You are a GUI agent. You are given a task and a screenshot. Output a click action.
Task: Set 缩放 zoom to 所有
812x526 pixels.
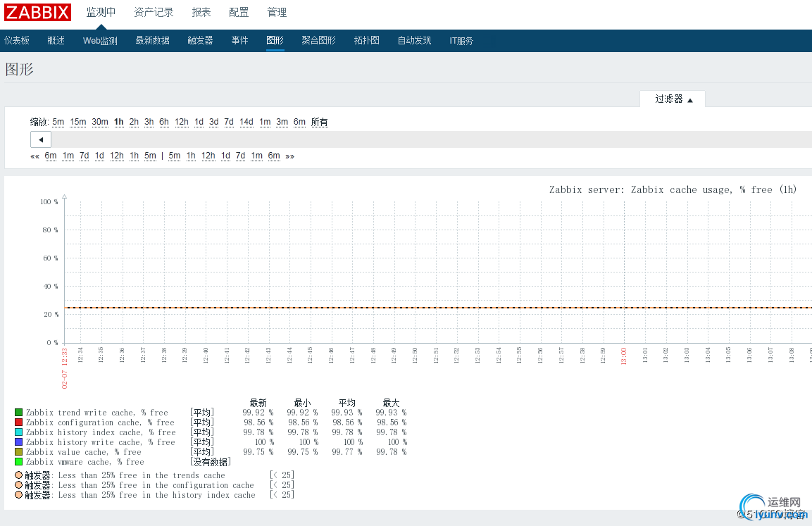click(320, 123)
